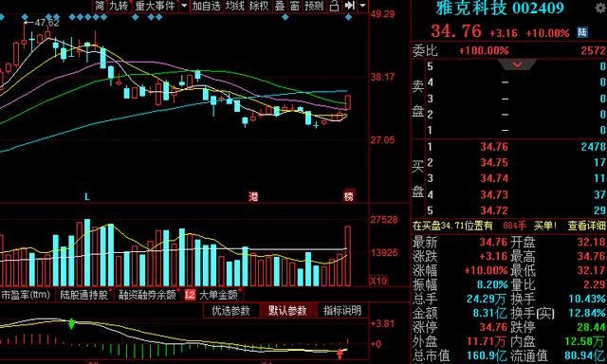Click the 加自选 add to watchlist button
The image size is (607, 364).
pyautogui.click(x=207, y=6)
